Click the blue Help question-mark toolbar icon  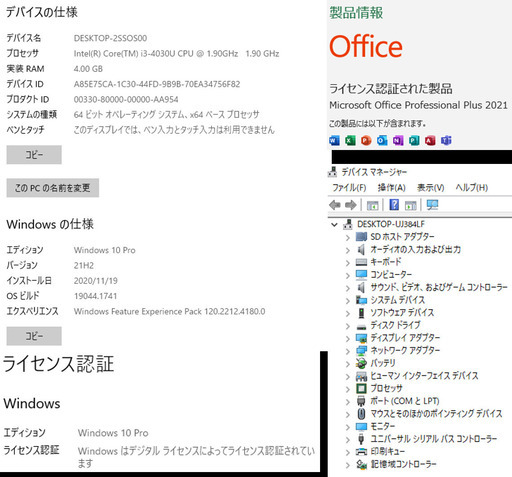[x=394, y=205]
